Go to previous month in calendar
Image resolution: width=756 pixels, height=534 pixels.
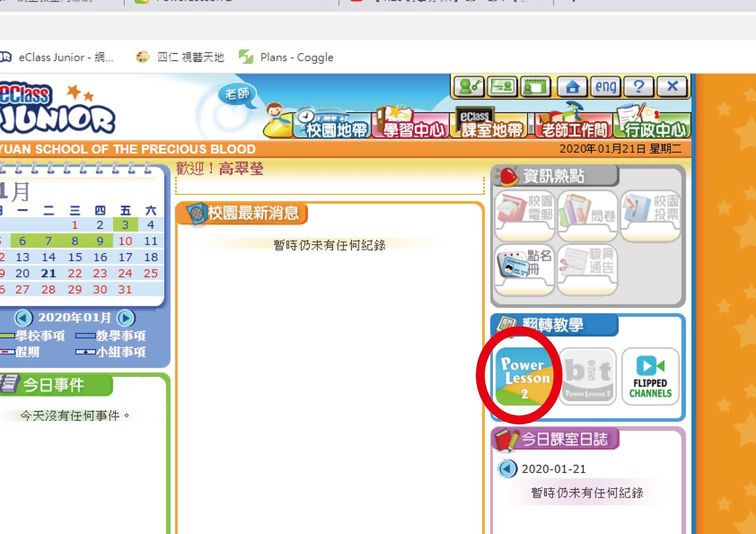coord(23,318)
